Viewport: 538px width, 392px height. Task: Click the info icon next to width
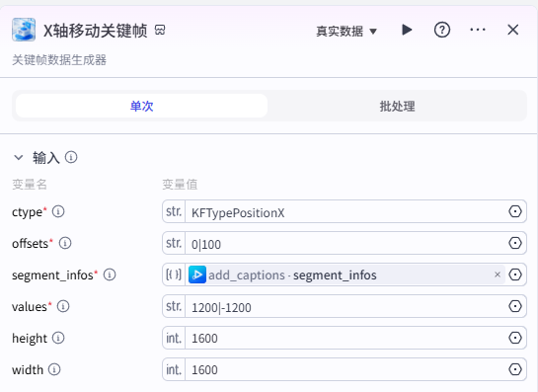pyautogui.click(x=54, y=369)
